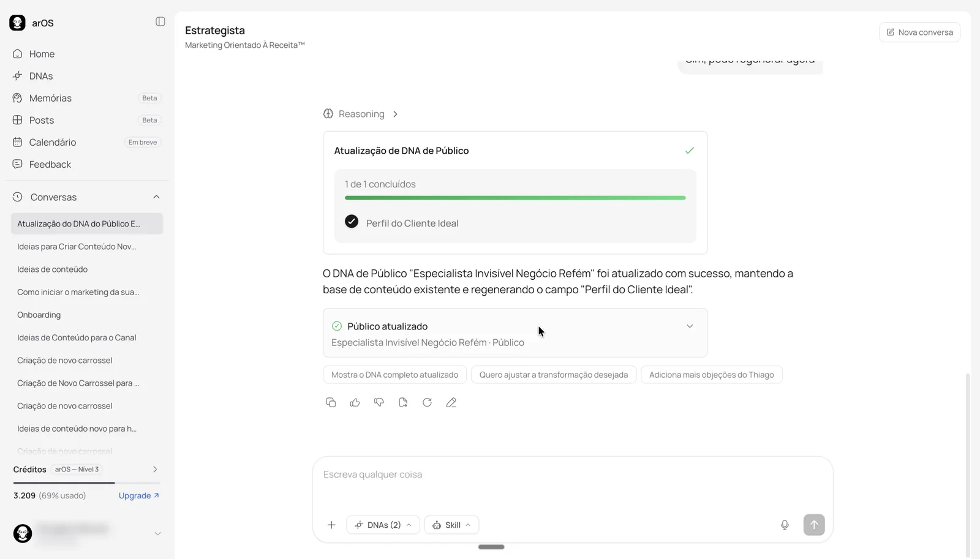Open conversation Ideias de conteúdo
This screenshot has height=559, width=980.
click(87, 269)
